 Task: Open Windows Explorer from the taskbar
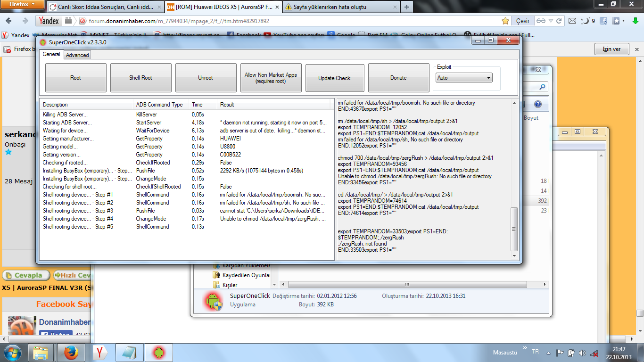pyautogui.click(x=41, y=353)
